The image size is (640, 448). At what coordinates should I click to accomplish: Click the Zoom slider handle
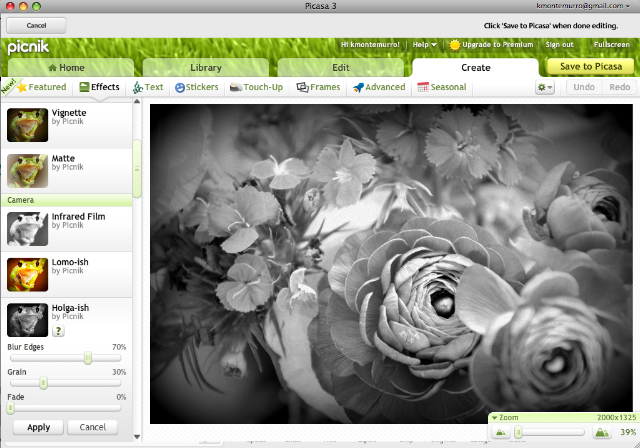[x=518, y=432]
